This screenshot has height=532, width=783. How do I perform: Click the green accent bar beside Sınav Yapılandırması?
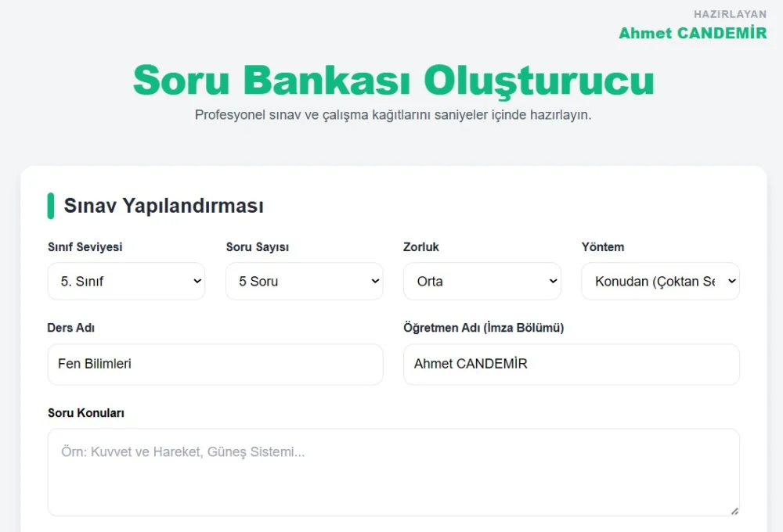[50, 205]
